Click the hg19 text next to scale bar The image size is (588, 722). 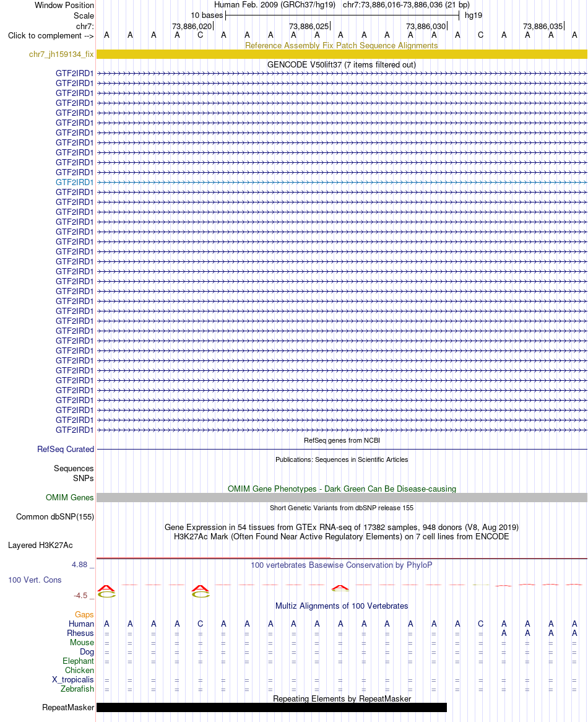pos(473,15)
